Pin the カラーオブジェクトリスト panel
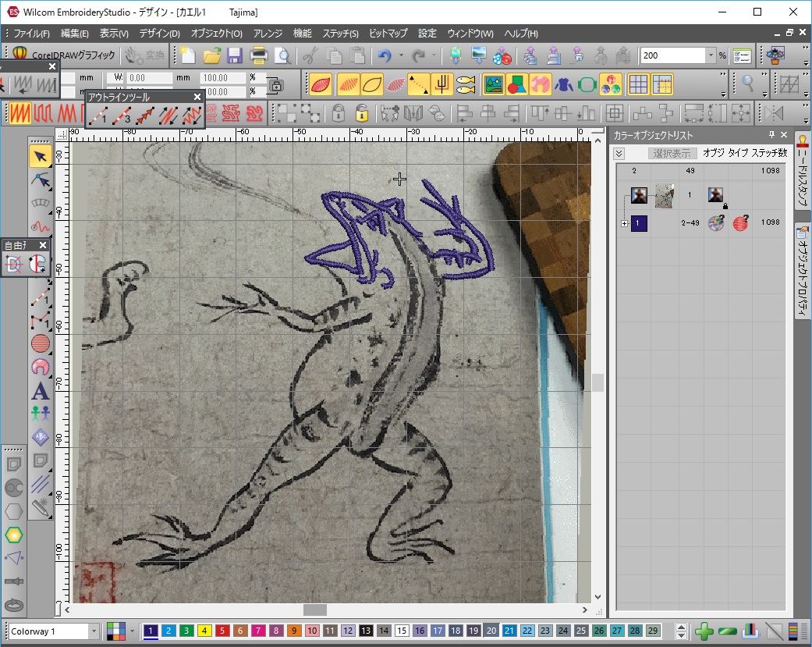This screenshot has height=647, width=812. (x=771, y=135)
